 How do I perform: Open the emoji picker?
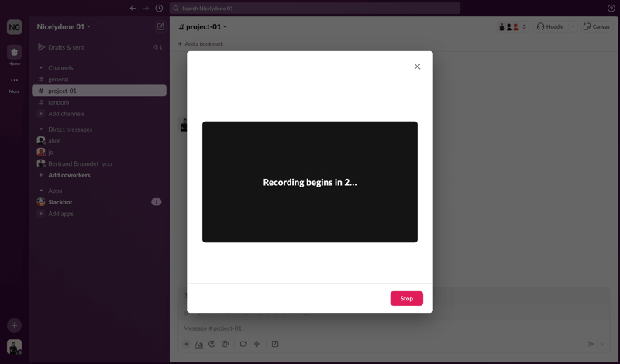pyautogui.click(x=212, y=344)
